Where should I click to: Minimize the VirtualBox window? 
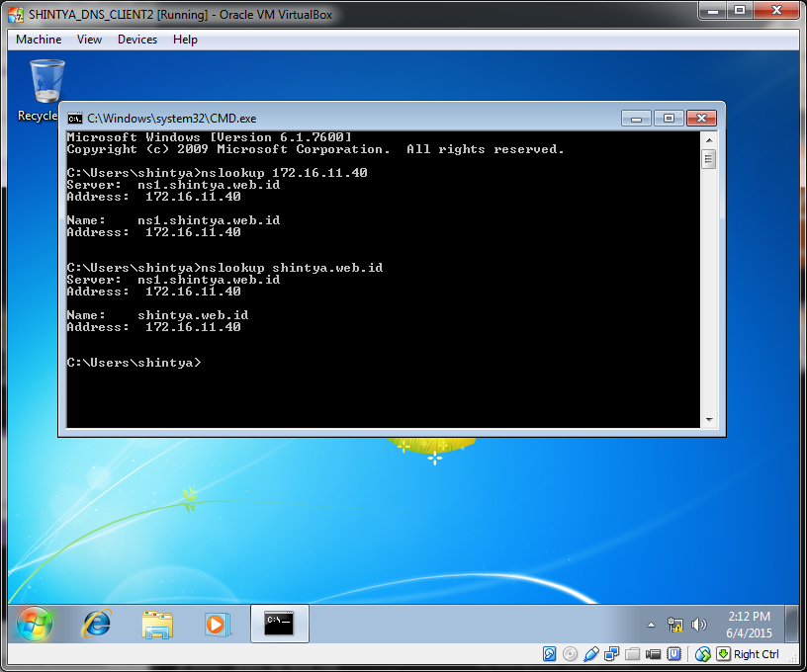[713, 10]
